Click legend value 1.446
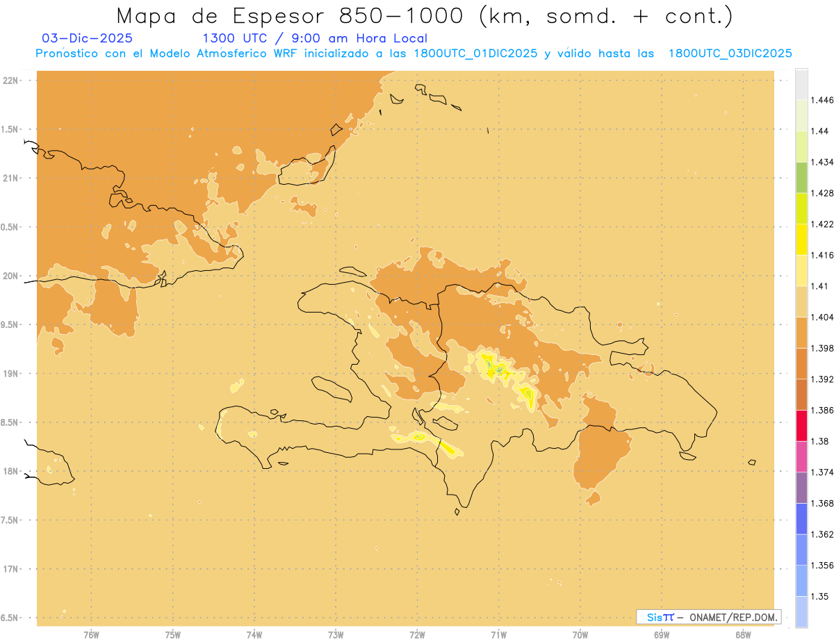 coord(821,100)
